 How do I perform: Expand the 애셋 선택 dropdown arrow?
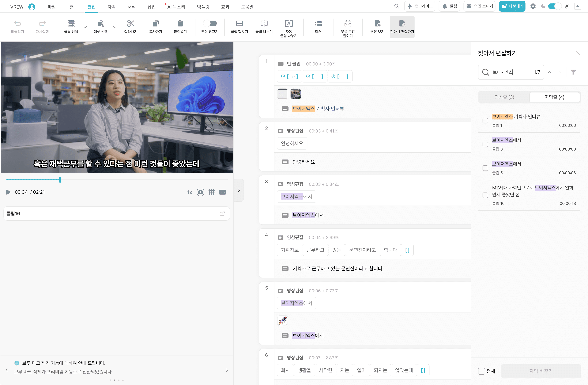pyautogui.click(x=115, y=27)
